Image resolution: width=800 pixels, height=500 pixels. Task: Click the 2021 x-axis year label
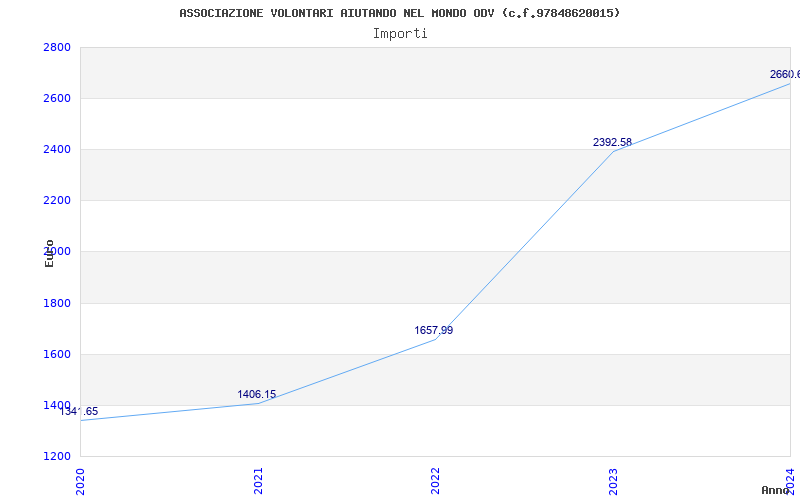(258, 481)
